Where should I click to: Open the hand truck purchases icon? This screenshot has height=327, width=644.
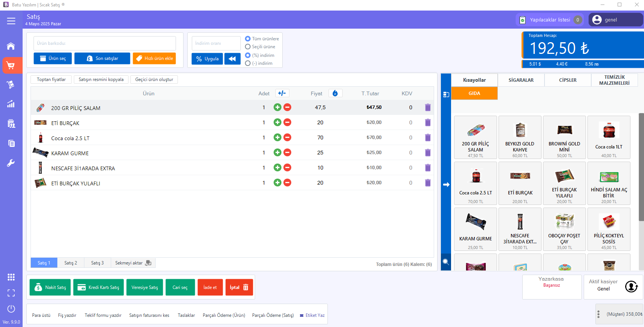pyautogui.click(x=11, y=84)
